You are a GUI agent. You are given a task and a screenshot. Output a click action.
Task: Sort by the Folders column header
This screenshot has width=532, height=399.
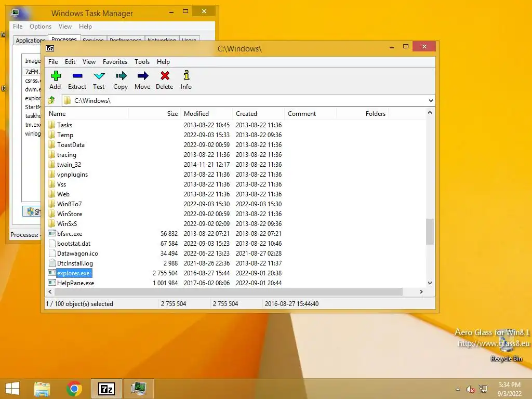pos(362,114)
